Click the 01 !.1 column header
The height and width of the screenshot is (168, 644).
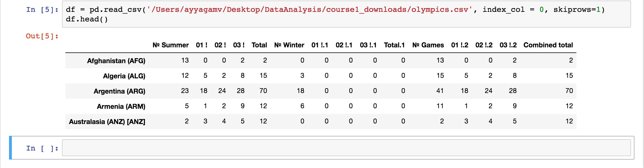320,45
